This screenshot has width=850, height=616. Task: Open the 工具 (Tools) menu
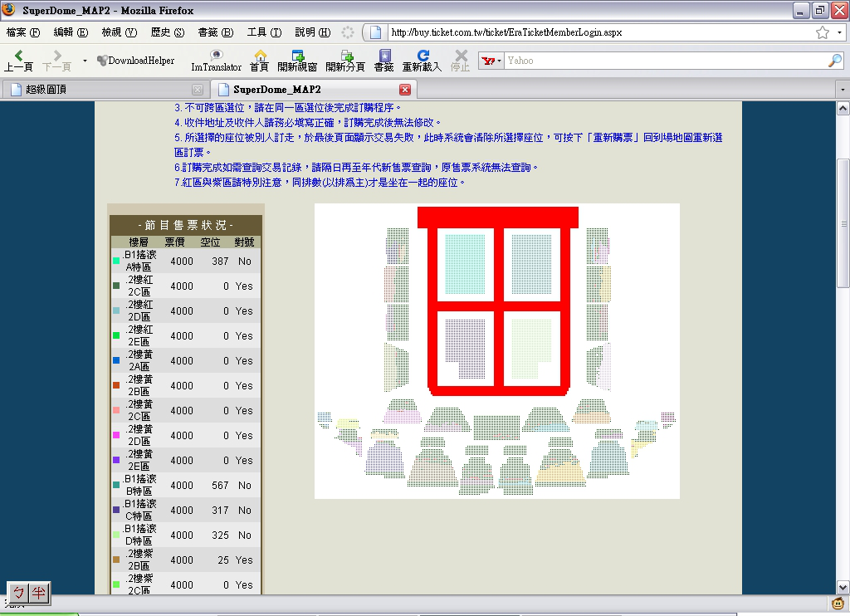(264, 32)
